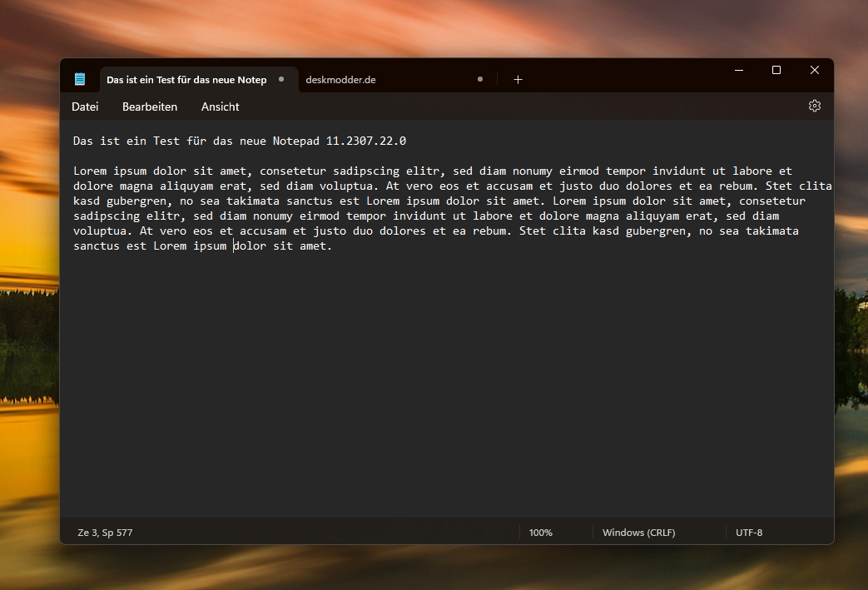
Task: Click the 'Ze 3, Sp 577' position indicator
Action: click(x=105, y=533)
